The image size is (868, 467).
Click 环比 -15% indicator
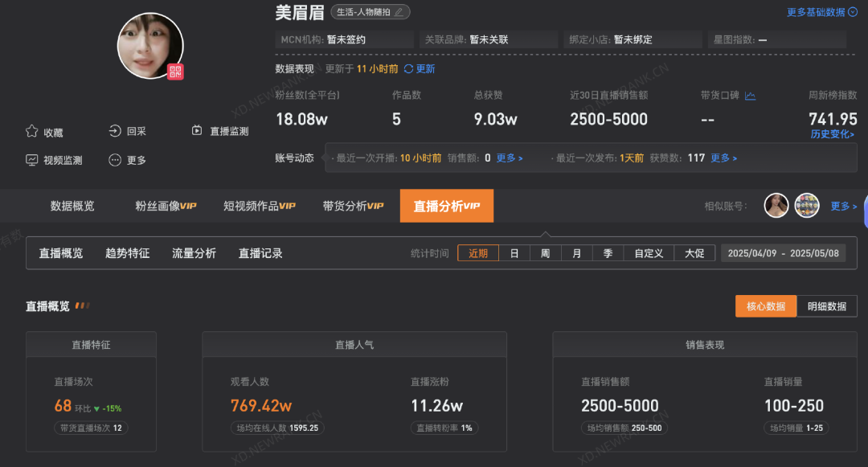coord(98,408)
